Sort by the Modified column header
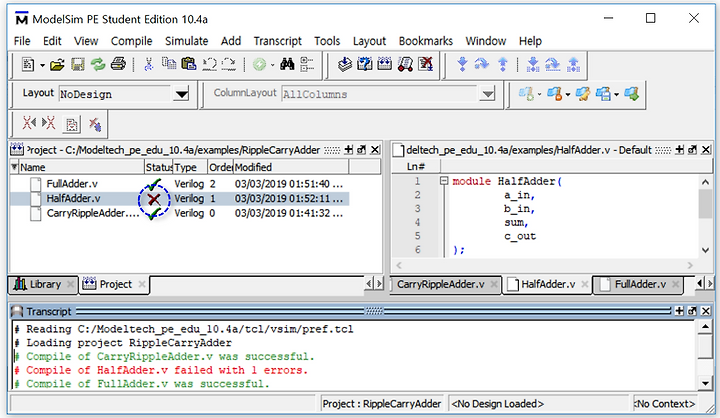 [x=291, y=167]
